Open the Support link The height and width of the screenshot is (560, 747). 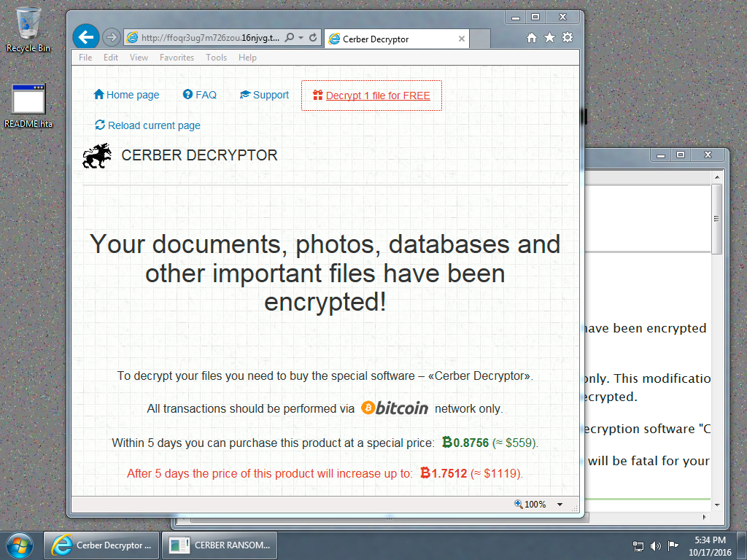(264, 95)
